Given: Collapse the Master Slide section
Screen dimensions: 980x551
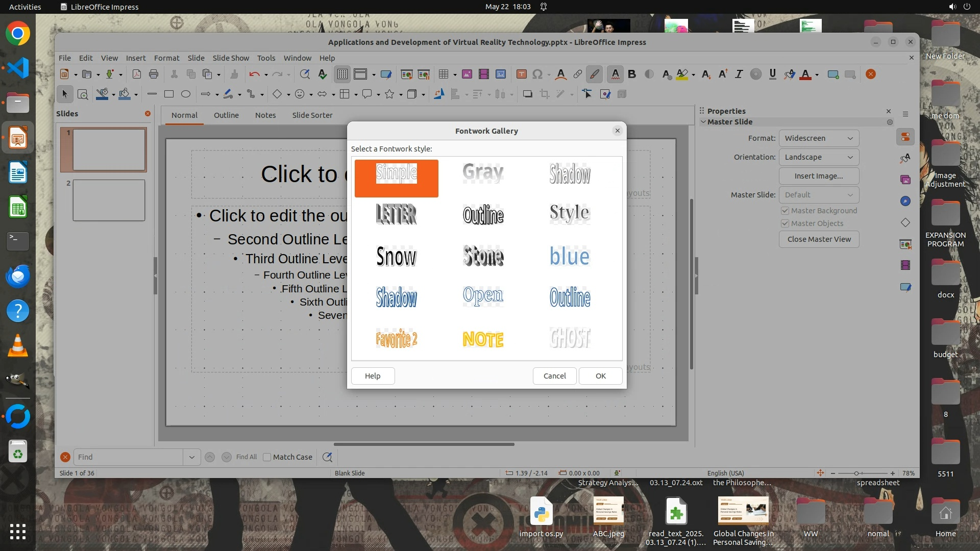Looking at the screenshot, I should click(x=703, y=122).
